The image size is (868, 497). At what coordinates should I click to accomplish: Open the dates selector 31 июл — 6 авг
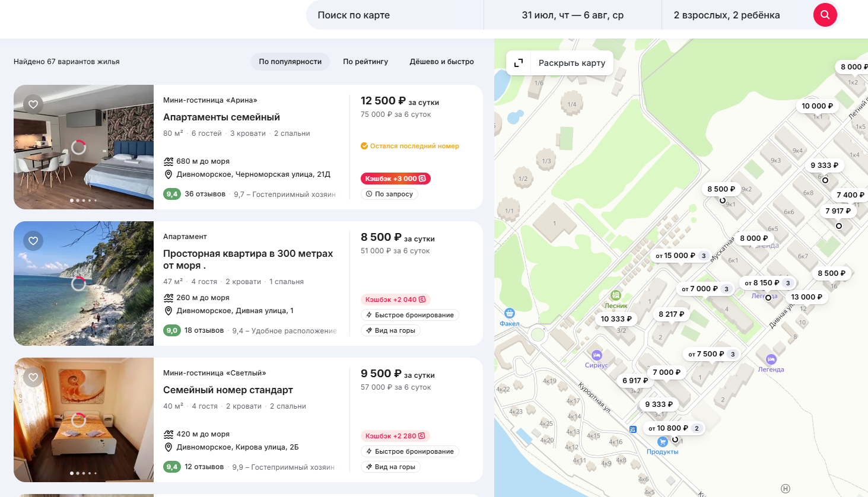coord(573,15)
